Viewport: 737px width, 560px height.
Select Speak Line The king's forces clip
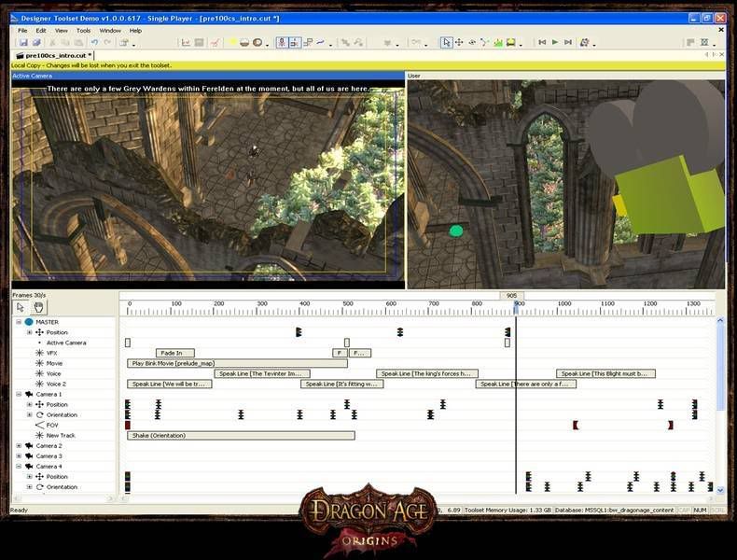[x=426, y=374]
